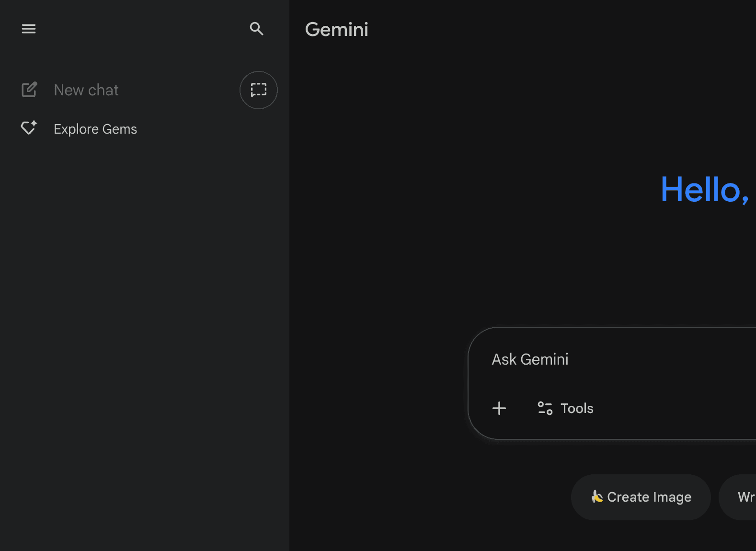Click the Gemini title in the header

tap(337, 30)
